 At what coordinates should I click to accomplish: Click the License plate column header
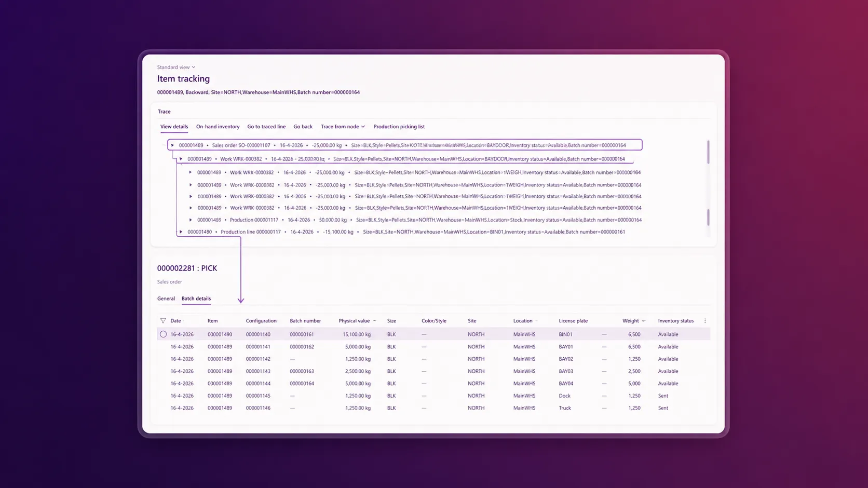(x=573, y=321)
